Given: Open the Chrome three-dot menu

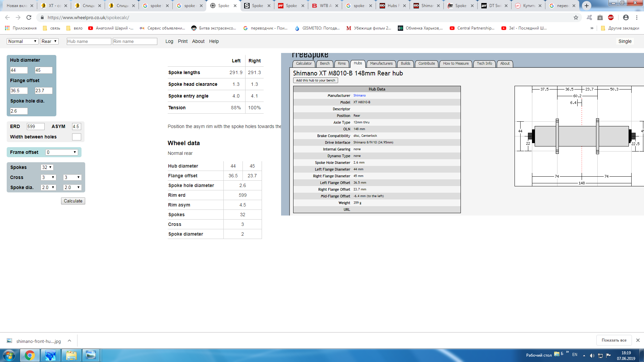Looking at the screenshot, I should coord(637,17).
